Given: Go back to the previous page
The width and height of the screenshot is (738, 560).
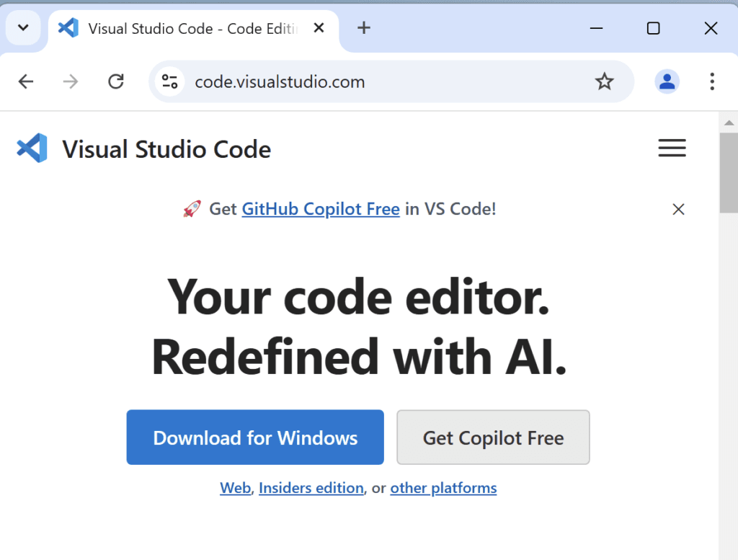Looking at the screenshot, I should (26, 81).
